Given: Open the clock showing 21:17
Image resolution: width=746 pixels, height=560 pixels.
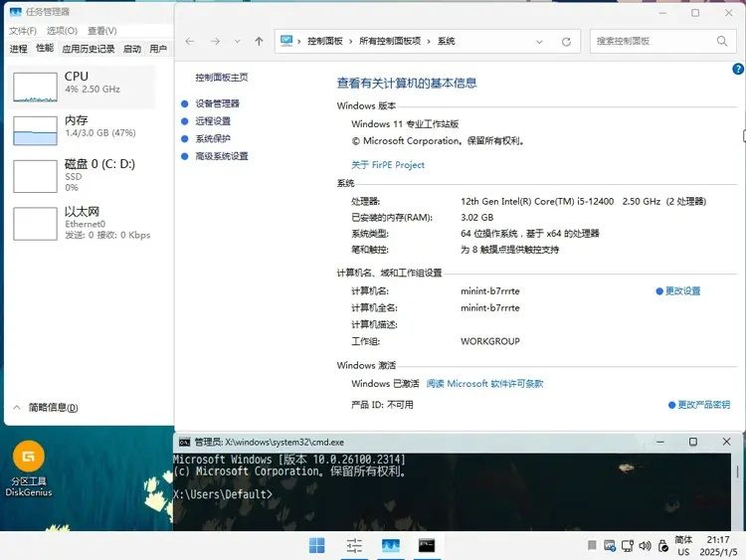Looking at the screenshot, I should tap(718, 546).
